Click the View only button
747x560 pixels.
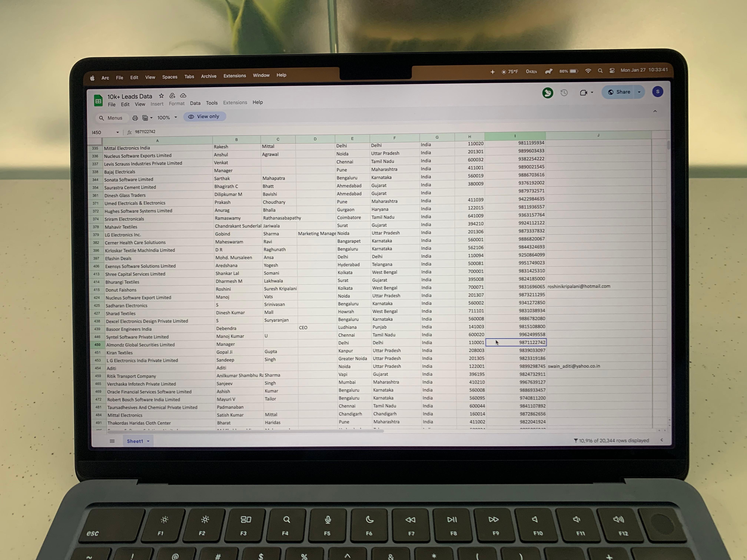(204, 116)
